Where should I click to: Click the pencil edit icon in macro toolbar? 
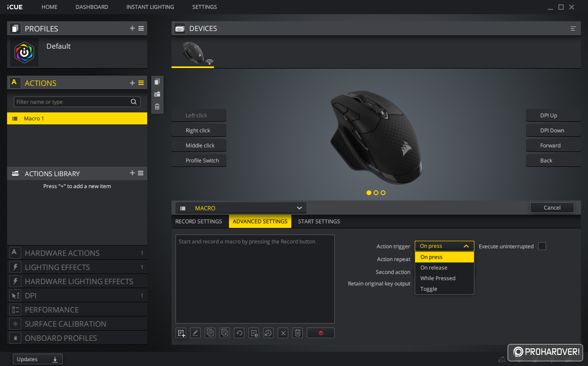click(195, 333)
